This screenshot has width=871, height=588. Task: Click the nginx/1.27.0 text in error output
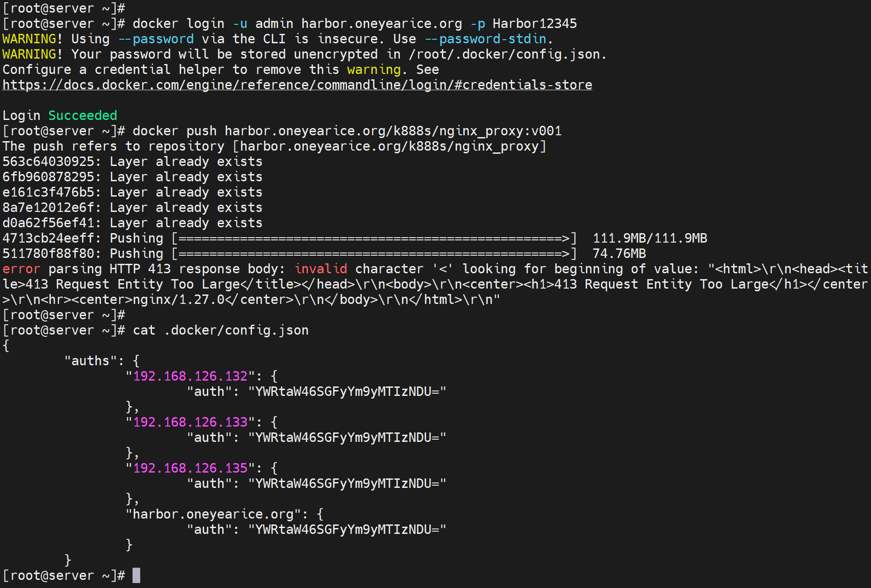click(179, 299)
